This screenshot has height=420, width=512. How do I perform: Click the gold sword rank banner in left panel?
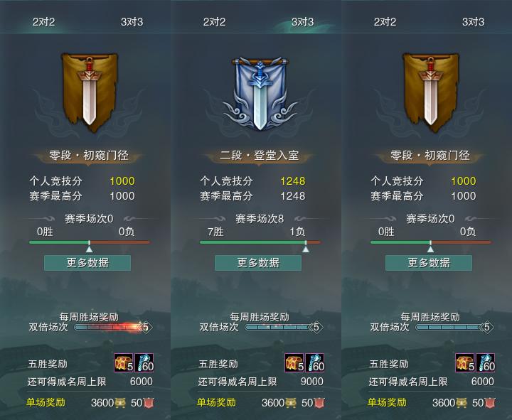point(89,92)
